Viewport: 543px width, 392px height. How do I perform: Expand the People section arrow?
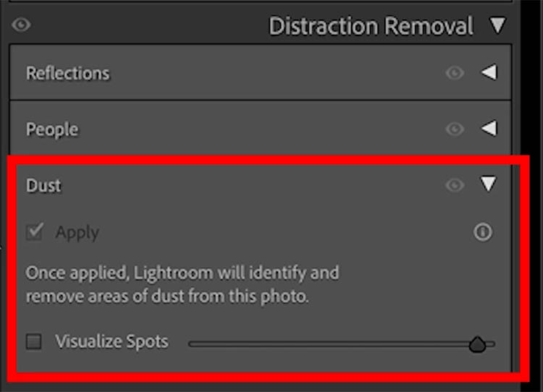[489, 129]
